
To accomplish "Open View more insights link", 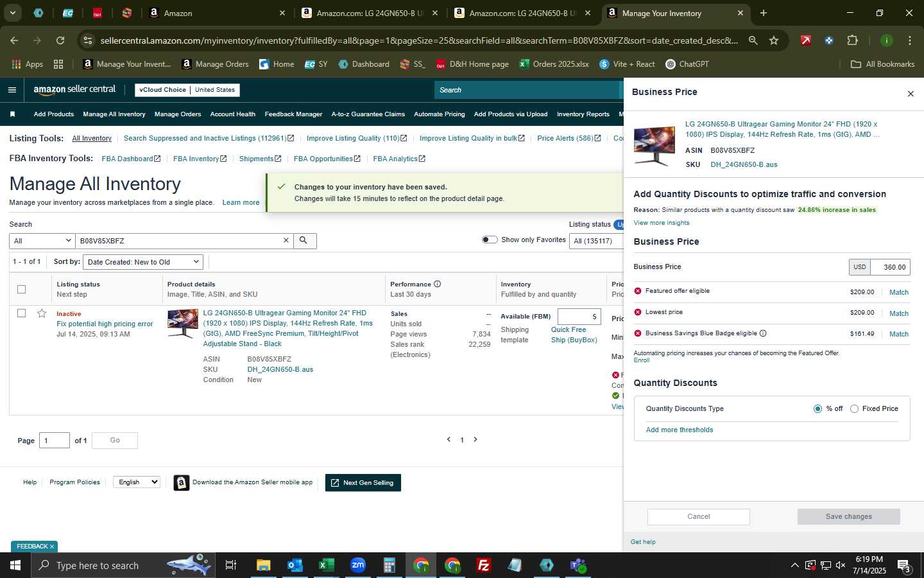I will pos(662,223).
